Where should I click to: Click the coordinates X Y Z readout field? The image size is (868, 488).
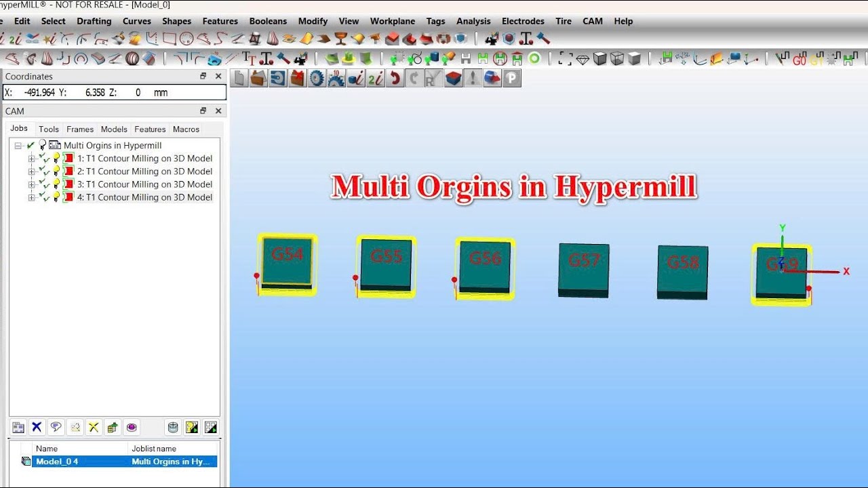point(115,92)
